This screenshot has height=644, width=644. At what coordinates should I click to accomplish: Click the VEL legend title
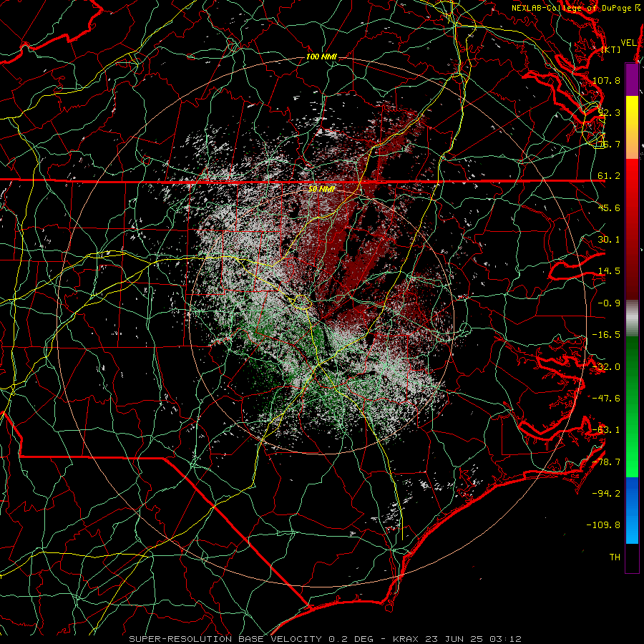tap(629, 43)
